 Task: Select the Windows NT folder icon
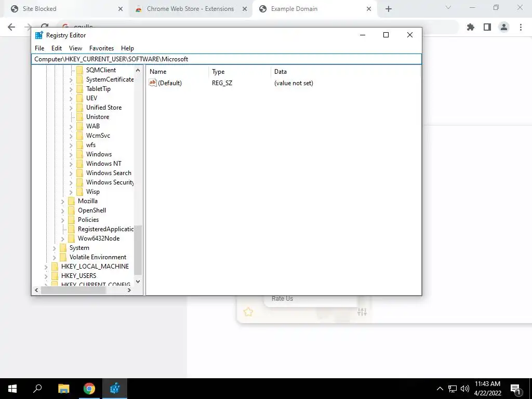(79, 164)
